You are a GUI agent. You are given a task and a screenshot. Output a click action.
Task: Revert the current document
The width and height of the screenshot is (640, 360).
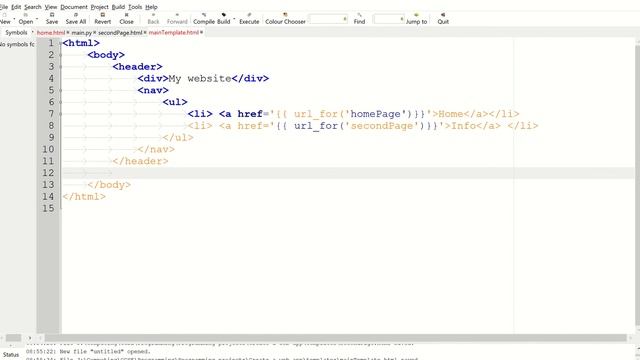[102, 18]
